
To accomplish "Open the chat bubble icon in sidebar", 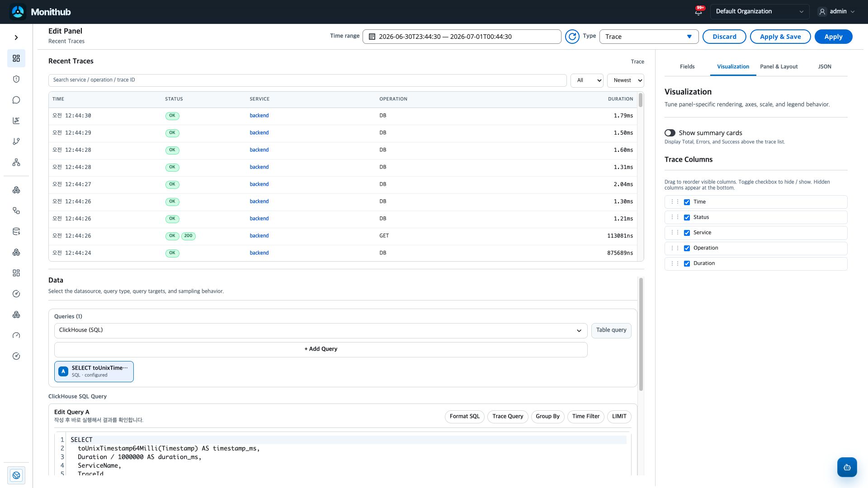I will tap(16, 100).
